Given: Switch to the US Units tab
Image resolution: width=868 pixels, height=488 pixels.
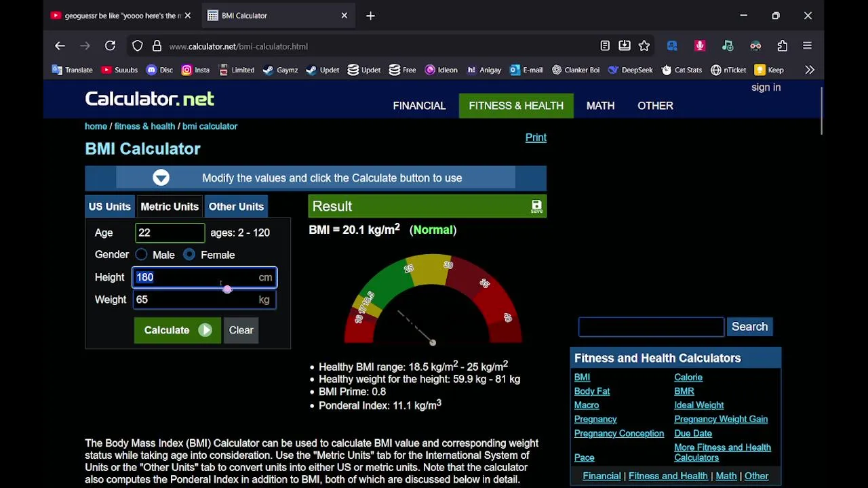Looking at the screenshot, I should tap(109, 207).
